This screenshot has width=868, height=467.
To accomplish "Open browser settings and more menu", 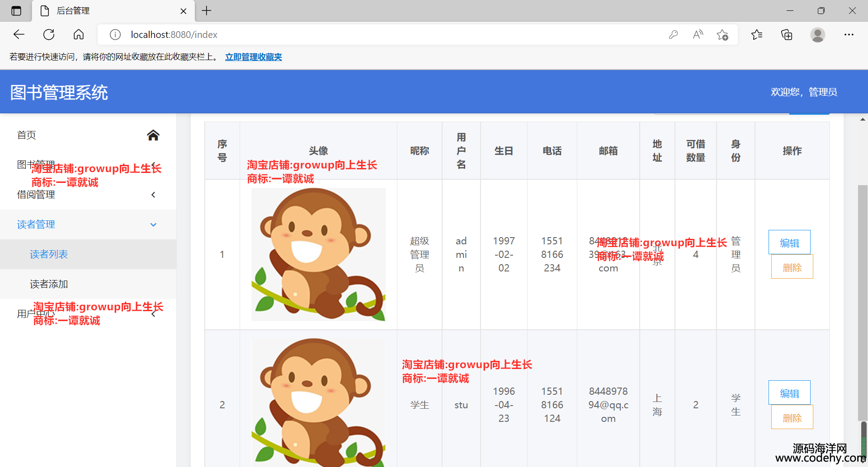I will (849, 34).
